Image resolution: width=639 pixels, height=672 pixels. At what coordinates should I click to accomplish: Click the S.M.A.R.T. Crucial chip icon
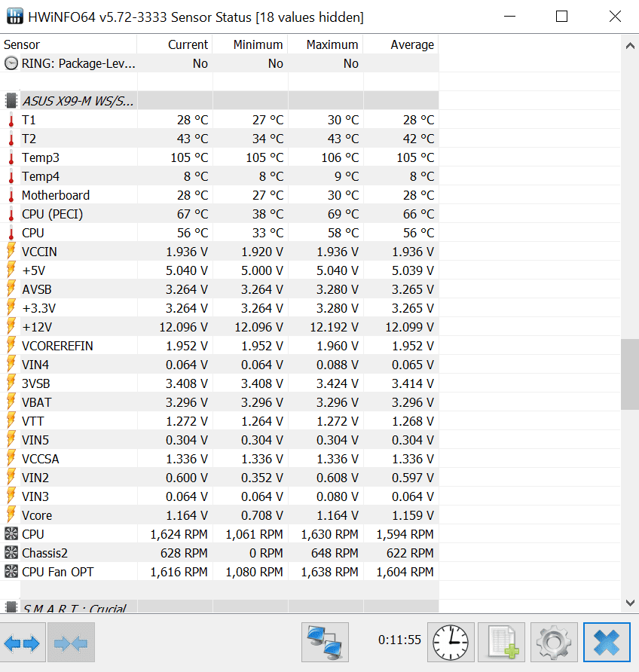click(x=11, y=607)
